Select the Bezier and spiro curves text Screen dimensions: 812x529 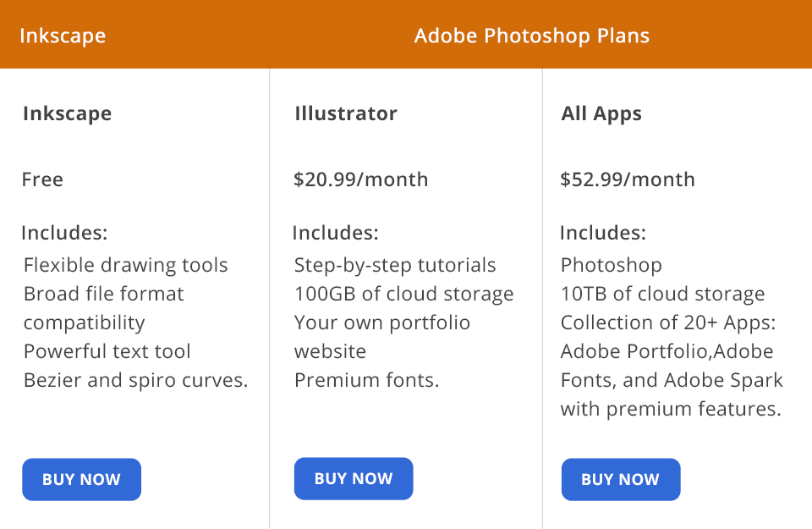[x=135, y=380]
